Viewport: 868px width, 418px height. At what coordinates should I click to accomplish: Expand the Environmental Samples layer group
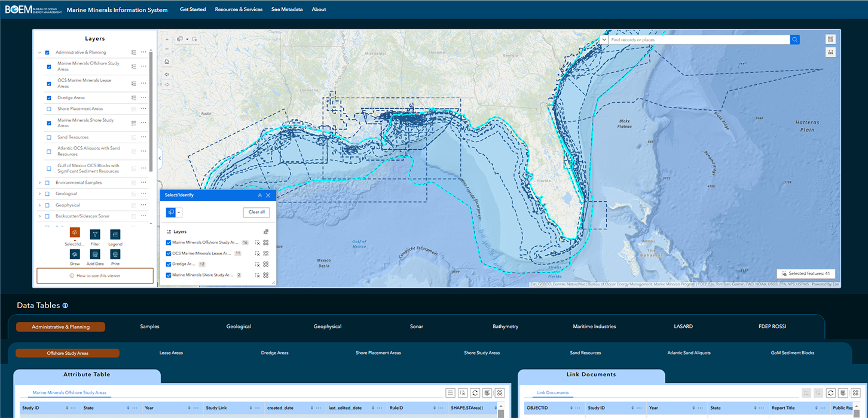(38, 182)
